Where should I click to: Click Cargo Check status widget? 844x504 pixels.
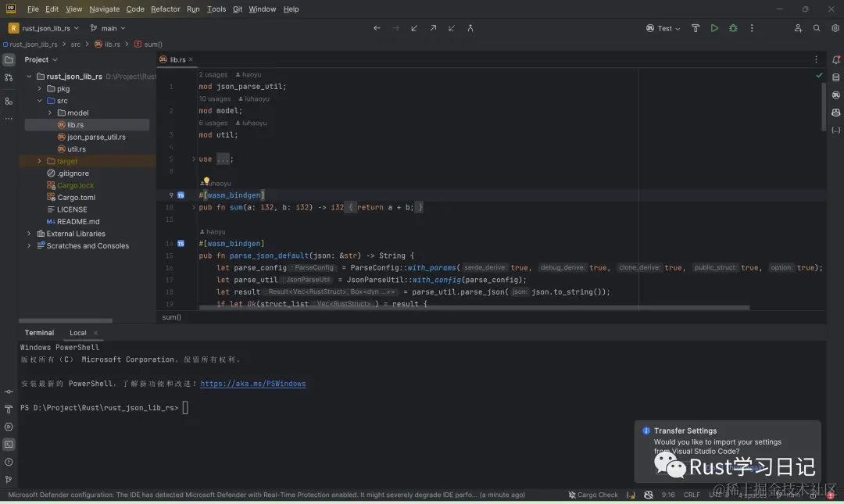pyautogui.click(x=593, y=495)
